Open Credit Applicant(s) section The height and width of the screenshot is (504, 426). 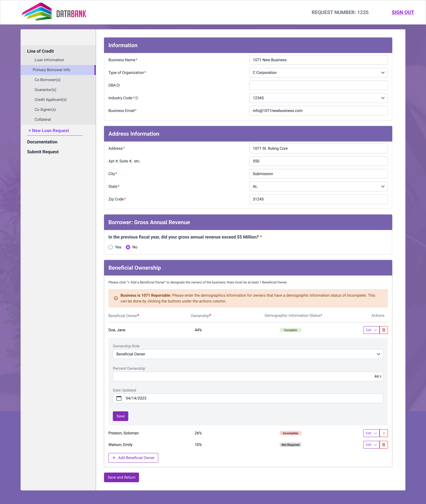click(50, 100)
